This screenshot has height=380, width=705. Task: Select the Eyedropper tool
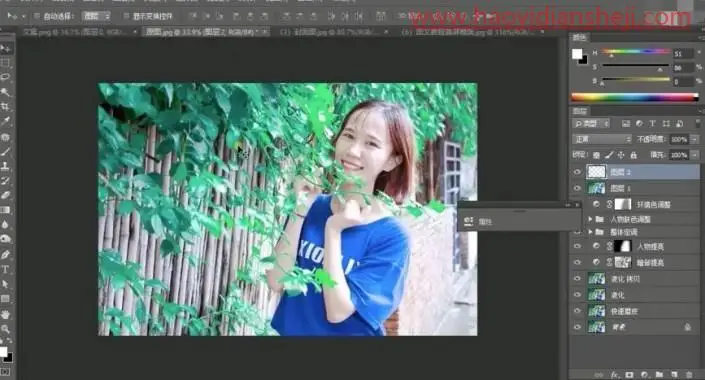coord(5,121)
